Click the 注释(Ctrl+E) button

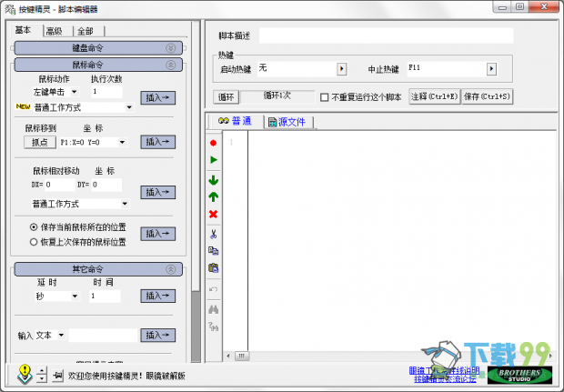click(435, 96)
